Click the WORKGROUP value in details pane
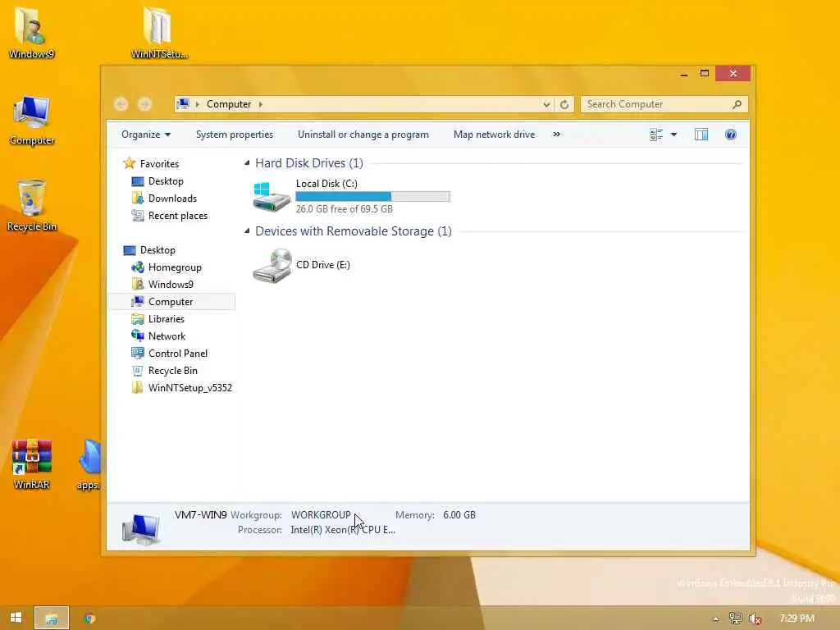Image resolution: width=840 pixels, height=630 pixels. (x=321, y=515)
